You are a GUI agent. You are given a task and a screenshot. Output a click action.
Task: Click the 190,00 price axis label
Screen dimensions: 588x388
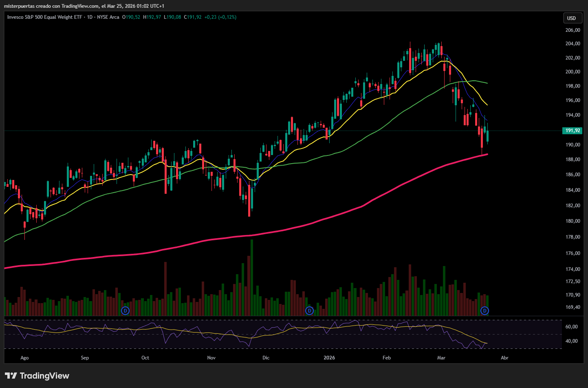(573, 145)
